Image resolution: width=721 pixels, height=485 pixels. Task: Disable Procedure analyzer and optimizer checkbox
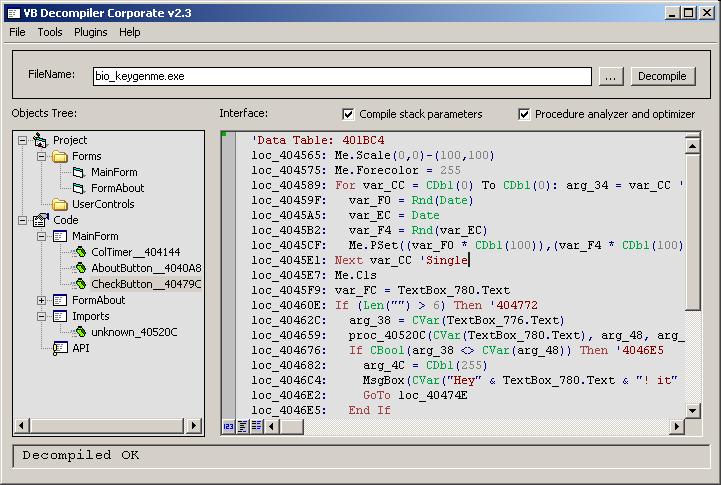[x=524, y=114]
